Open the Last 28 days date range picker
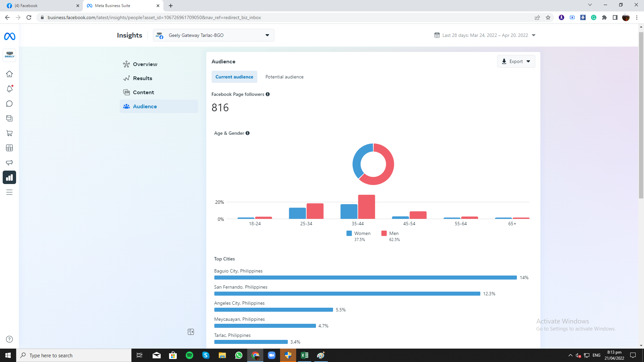This screenshot has height=362, width=644. tap(485, 35)
